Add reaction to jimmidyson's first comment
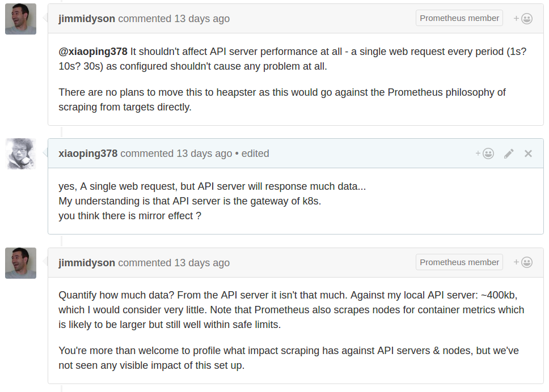 523,19
